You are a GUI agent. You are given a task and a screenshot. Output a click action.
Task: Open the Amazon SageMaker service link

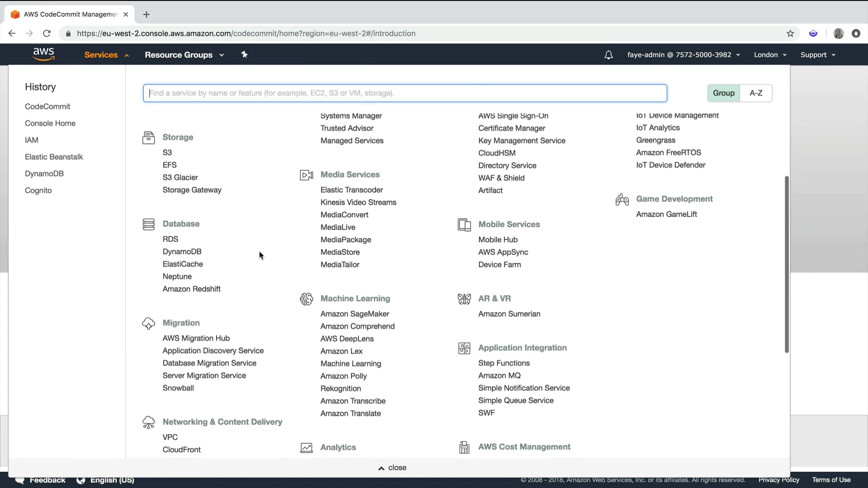pos(354,314)
